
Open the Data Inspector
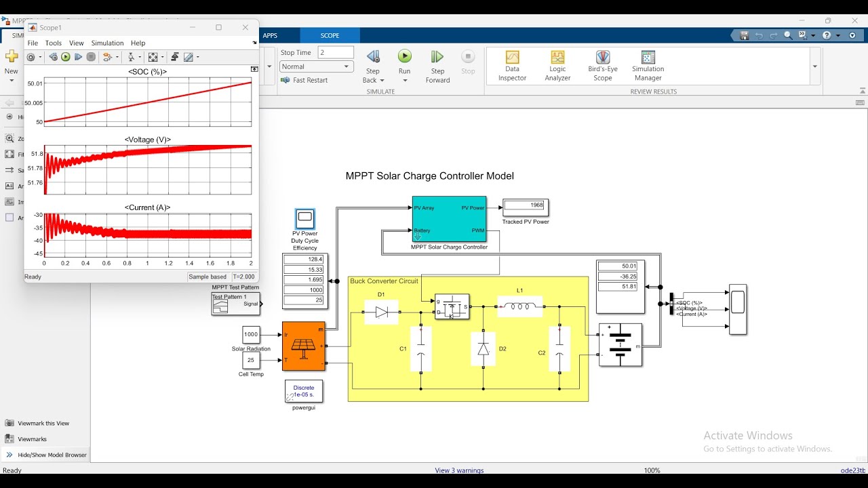513,66
